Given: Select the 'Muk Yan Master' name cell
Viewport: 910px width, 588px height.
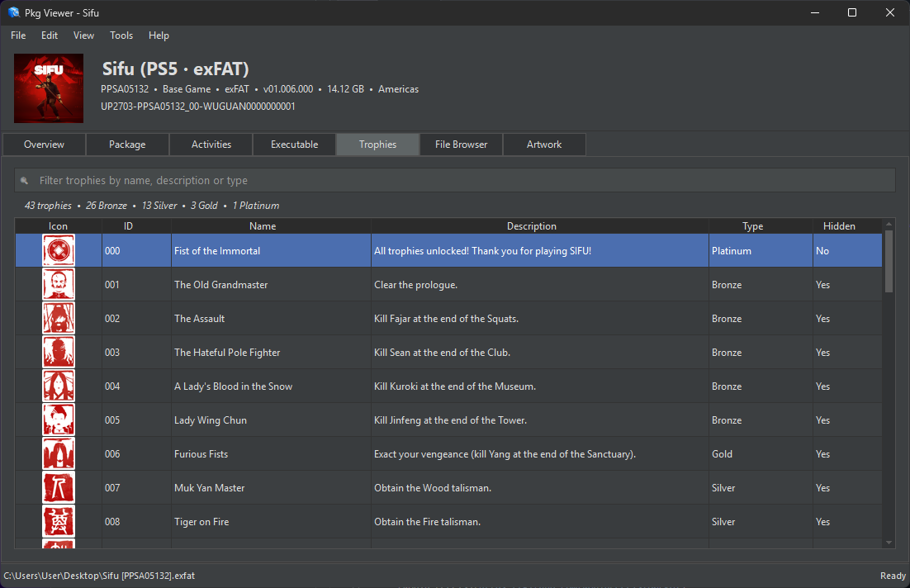Looking at the screenshot, I should (271, 487).
